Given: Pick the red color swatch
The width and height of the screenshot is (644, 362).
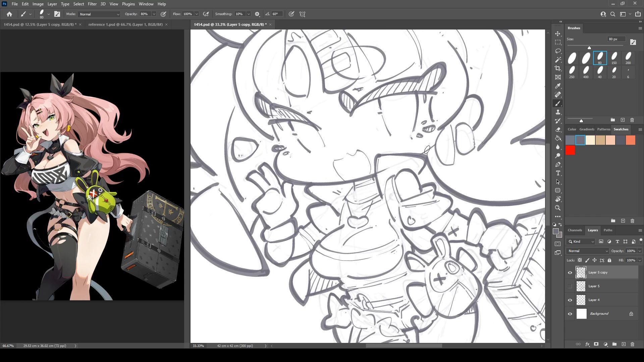Looking at the screenshot, I should (x=570, y=150).
